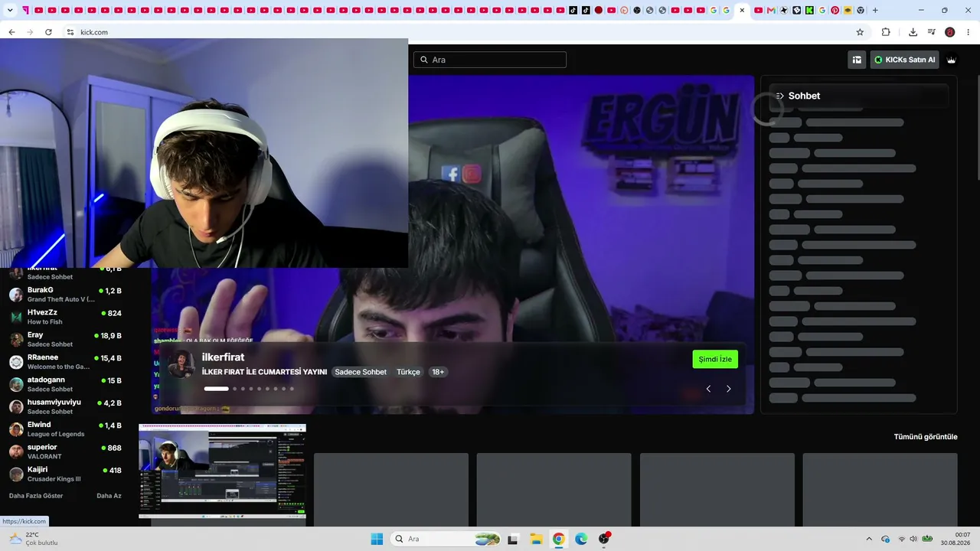Focus the Kick Ara search field
The width and height of the screenshot is (980, 551).
pyautogui.click(x=490, y=60)
